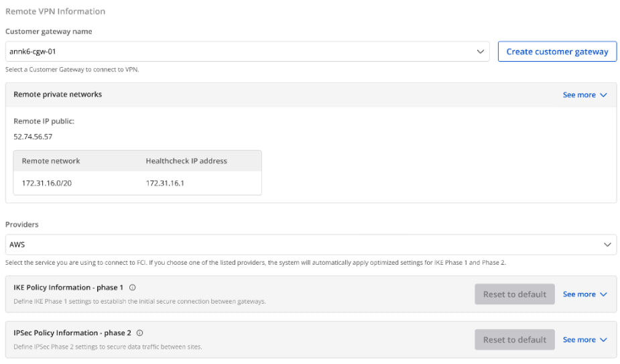Select the Healthcheck IP address 172.31.16.1 cell

pyautogui.click(x=165, y=183)
